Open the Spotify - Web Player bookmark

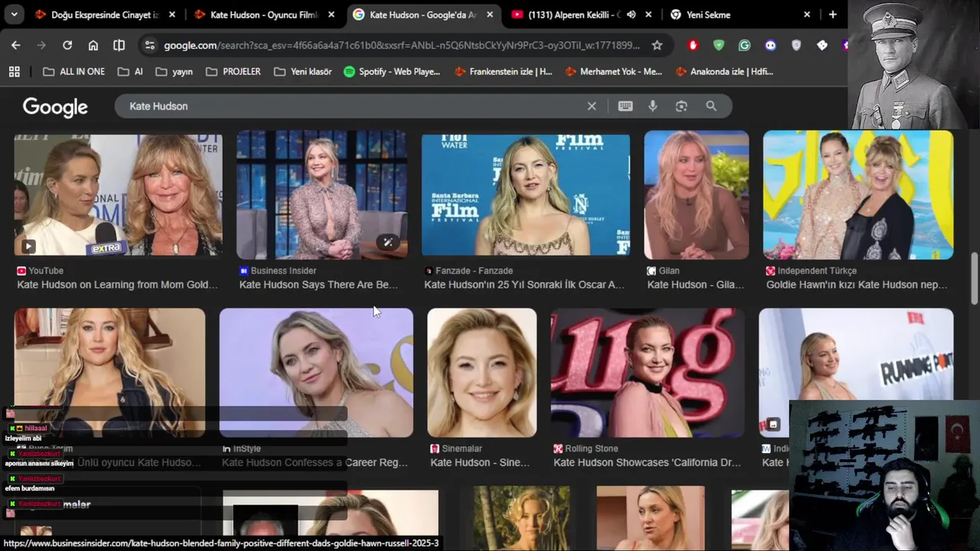pos(392,71)
